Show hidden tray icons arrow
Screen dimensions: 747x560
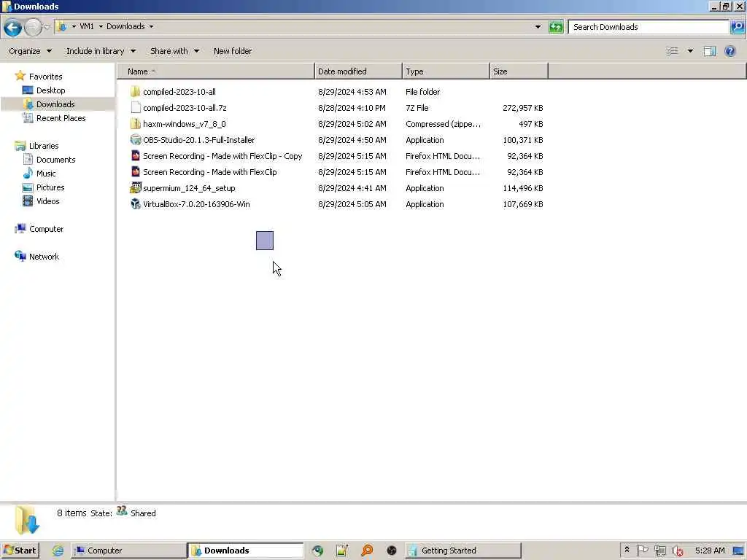point(627,550)
